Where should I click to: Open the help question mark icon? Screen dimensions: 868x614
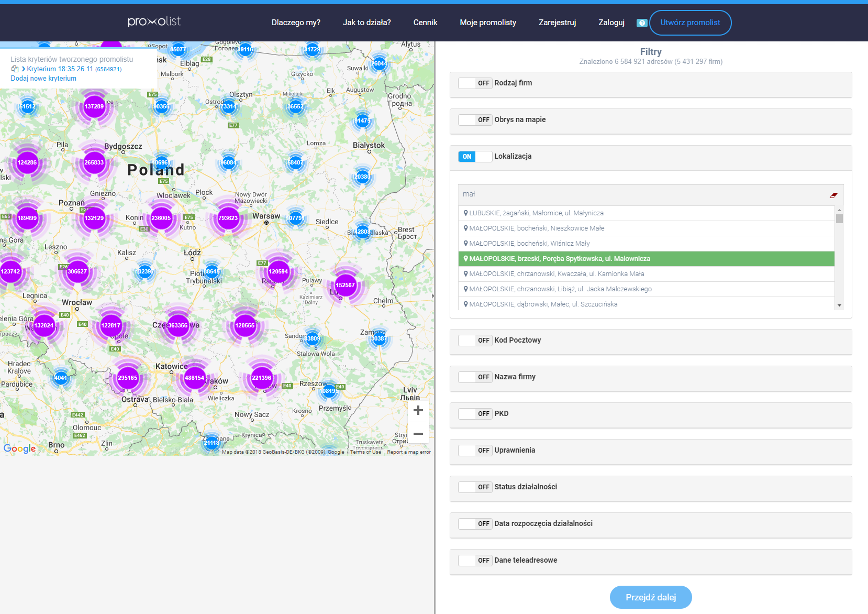pyautogui.click(x=642, y=23)
